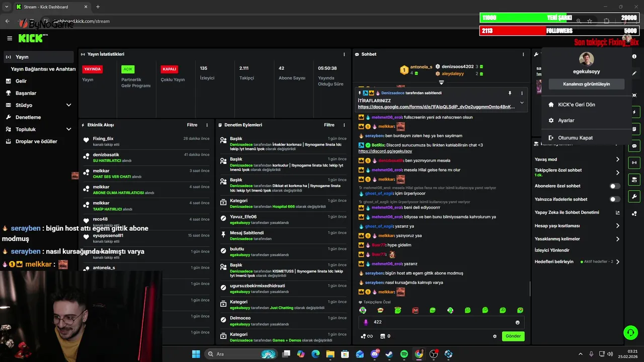The height and width of the screenshot is (362, 644).
Task: Open Hedefleri belirleyin chevron
Action: [x=618, y=261]
